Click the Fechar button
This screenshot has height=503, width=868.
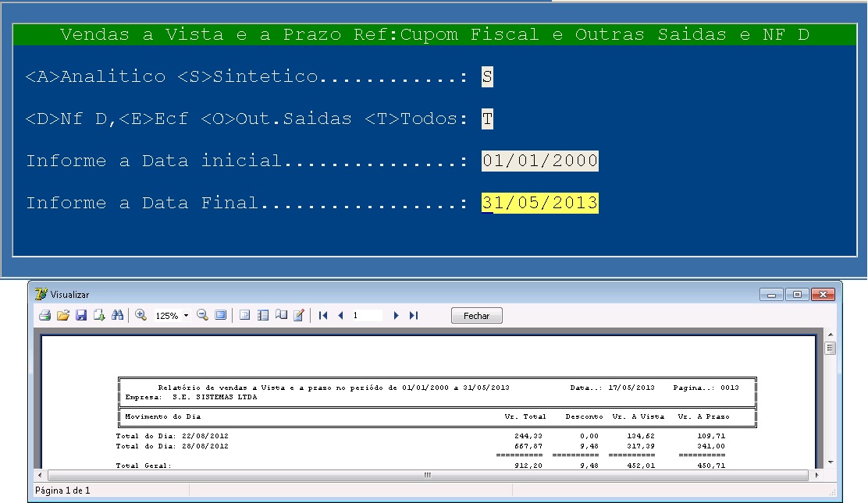[476, 316]
